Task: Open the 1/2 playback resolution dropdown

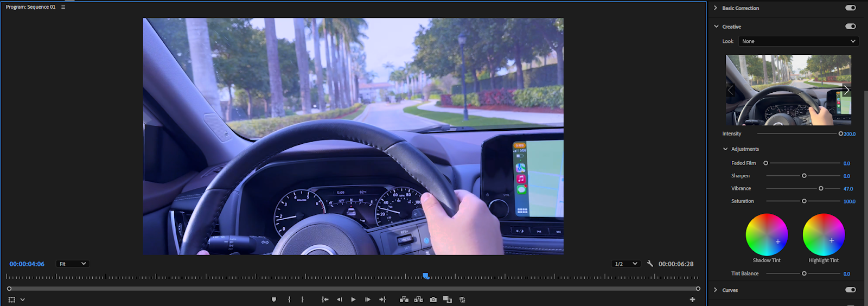Action: [x=626, y=264]
